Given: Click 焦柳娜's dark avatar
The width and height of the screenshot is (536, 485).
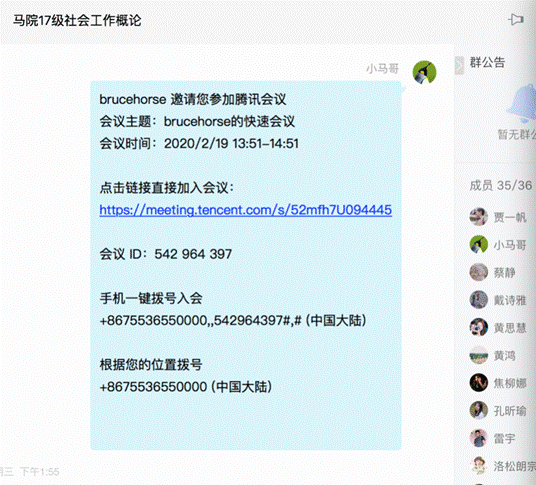Looking at the screenshot, I should pyautogui.click(x=478, y=382).
